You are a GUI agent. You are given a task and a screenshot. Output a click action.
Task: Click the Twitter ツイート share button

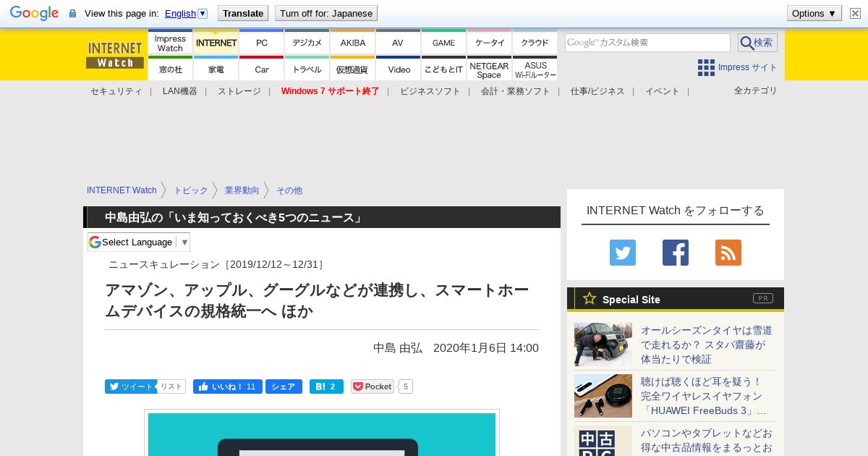tap(130, 387)
